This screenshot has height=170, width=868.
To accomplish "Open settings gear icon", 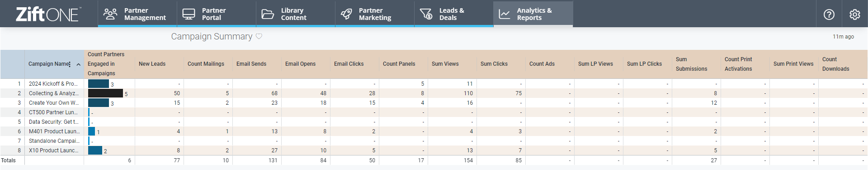I will 855,15.
